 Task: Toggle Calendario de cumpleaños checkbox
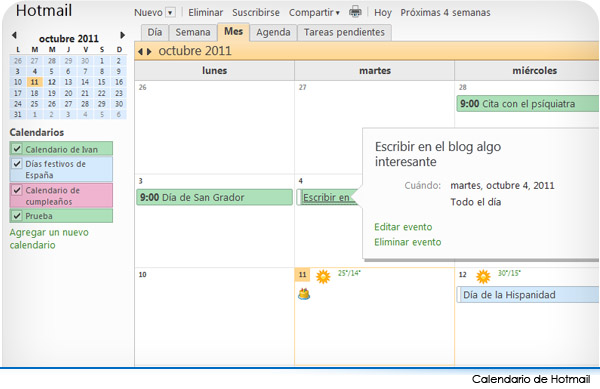(x=17, y=190)
